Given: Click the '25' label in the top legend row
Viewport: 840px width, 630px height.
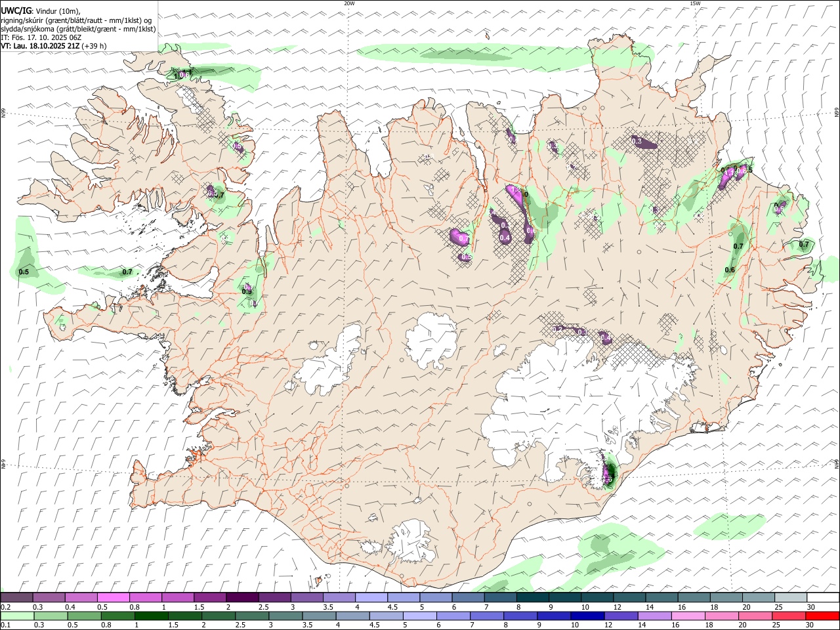Looking at the screenshot, I should point(778,607).
